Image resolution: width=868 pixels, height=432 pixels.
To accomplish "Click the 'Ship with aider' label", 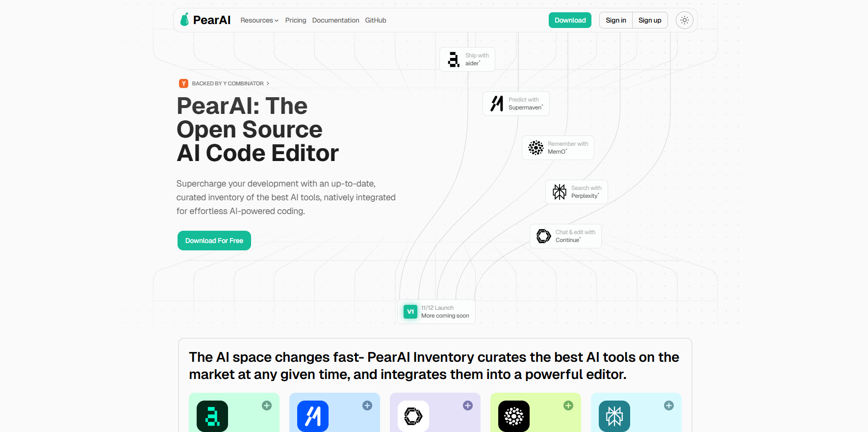I will click(477, 59).
